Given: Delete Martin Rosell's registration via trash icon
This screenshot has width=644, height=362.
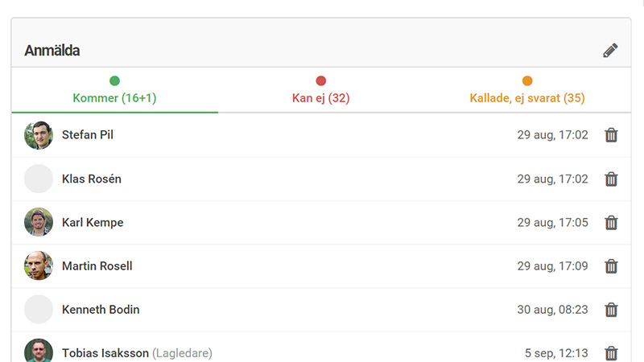Looking at the screenshot, I should point(611,266).
